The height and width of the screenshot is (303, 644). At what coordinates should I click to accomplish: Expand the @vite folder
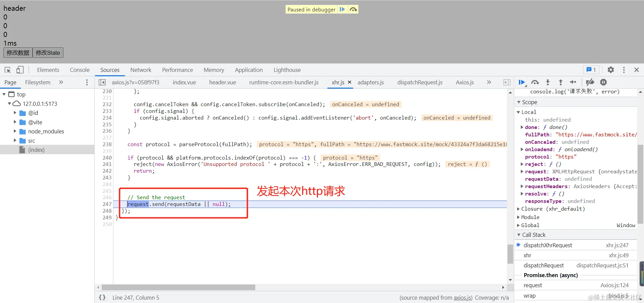[15, 122]
